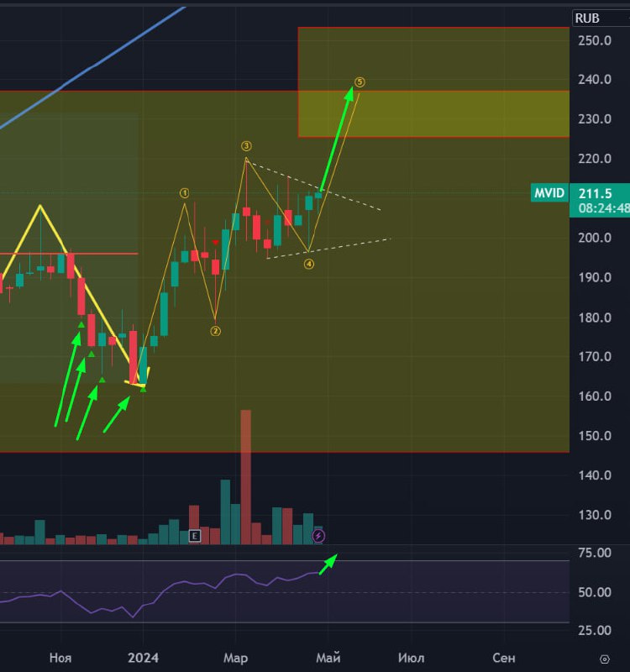Click the RSI 50.00 level label
Viewport: 630px width, 672px height.
pyautogui.click(x=595, y=592)
